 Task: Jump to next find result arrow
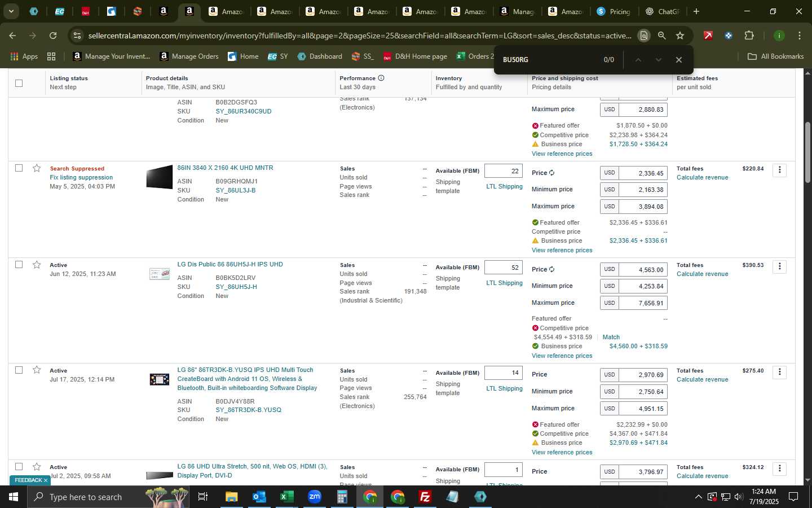pyautogui.click(x=658, y=60)
